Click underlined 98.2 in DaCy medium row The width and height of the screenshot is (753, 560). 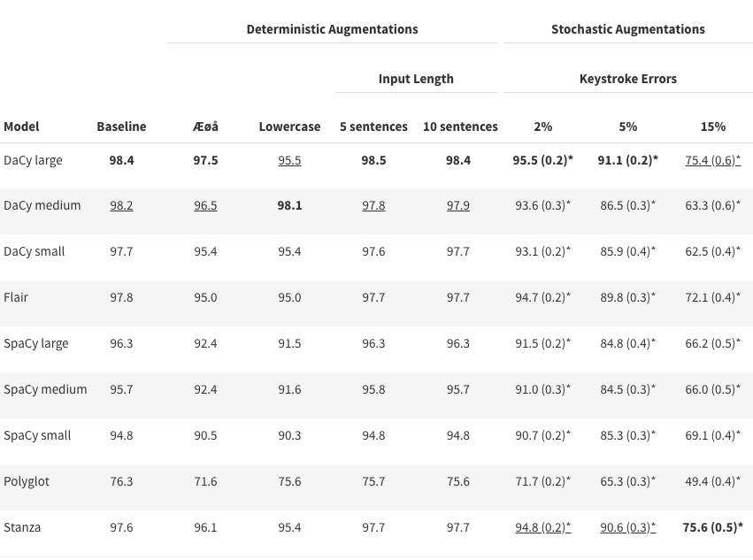[121, 205]
